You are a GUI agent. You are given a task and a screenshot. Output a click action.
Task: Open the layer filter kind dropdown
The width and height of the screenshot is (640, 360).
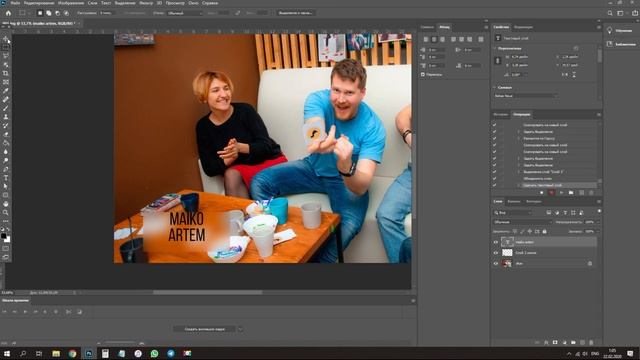click(513, 213)
